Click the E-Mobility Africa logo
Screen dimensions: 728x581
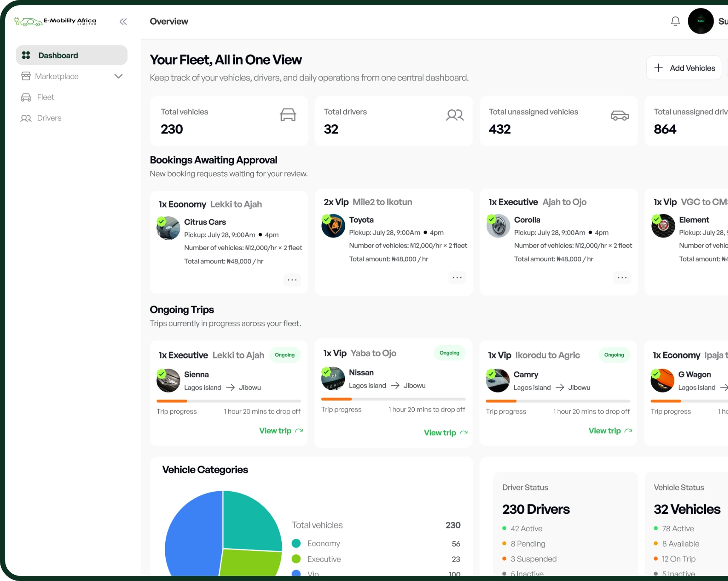55,21
